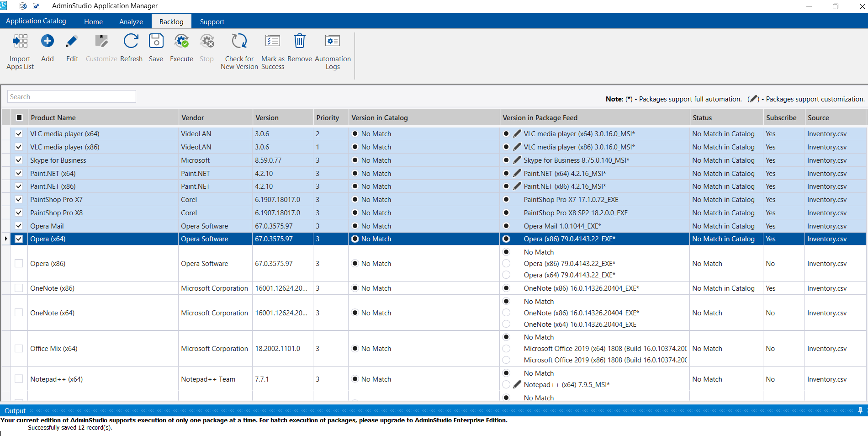
Task: Click PaintShop Pro X8 product name cell
Action: 103,213
